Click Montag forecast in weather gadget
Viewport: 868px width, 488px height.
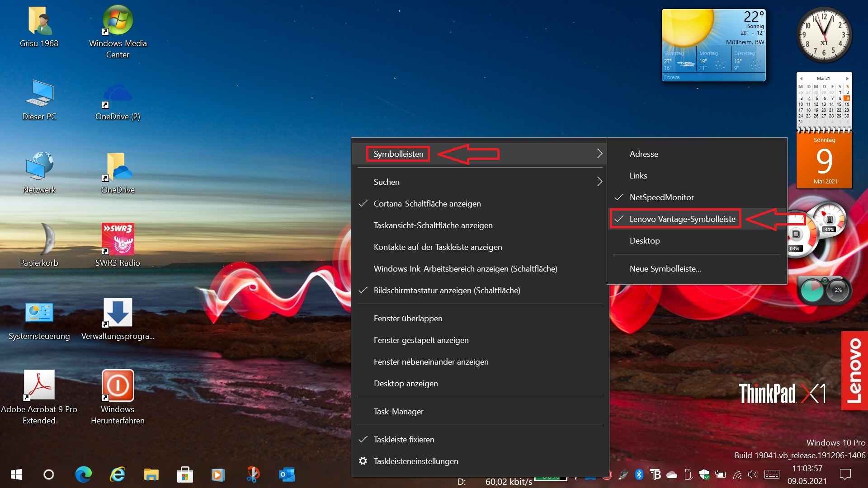(x=713, y=60)
